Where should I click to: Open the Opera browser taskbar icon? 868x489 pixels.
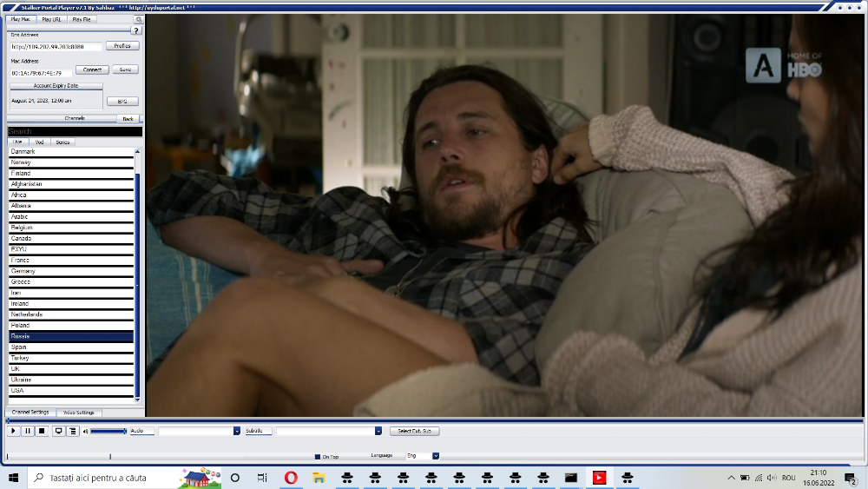point(291,478)
